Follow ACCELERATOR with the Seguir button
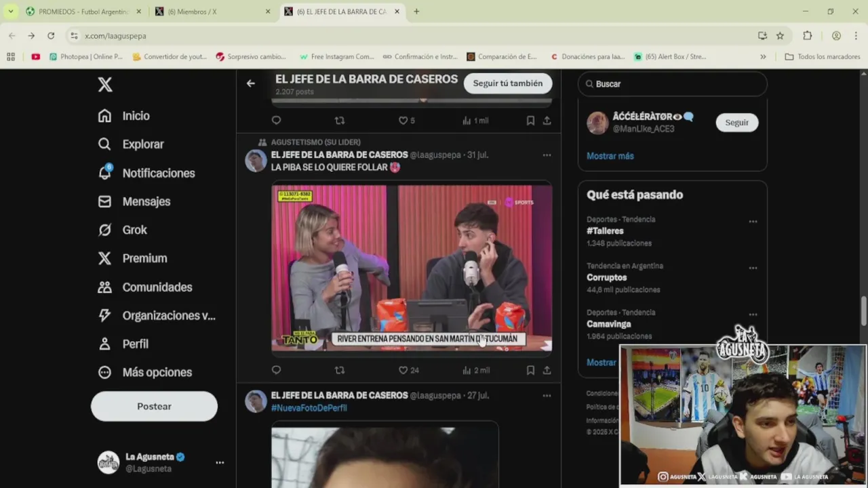 737,123
